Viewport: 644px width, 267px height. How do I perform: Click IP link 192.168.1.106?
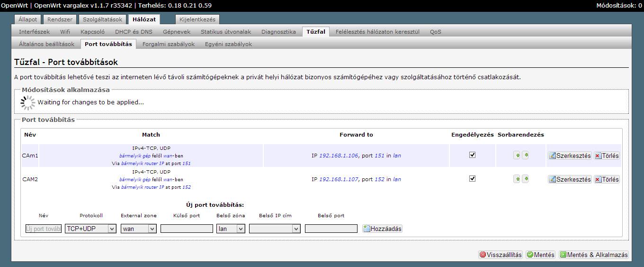338,156
